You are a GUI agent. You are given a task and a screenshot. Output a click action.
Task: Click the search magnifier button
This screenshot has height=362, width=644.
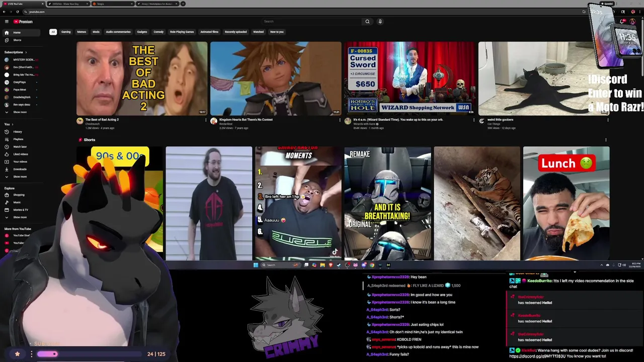367,22
